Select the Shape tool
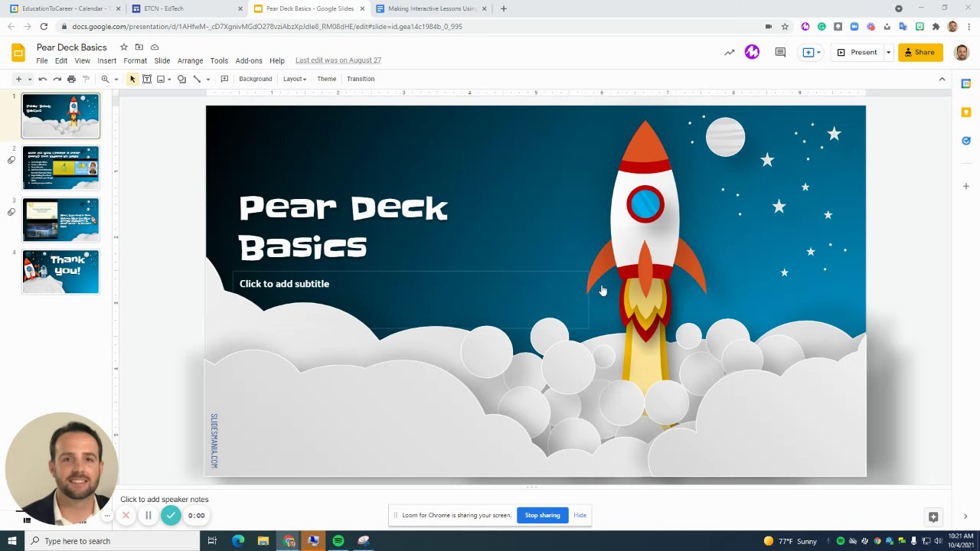 [181, 79]
